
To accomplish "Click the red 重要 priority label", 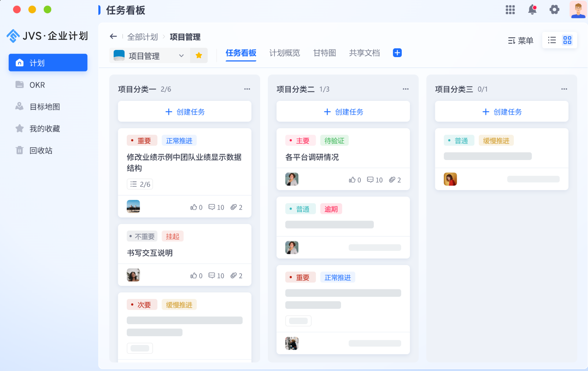I will (142, 140).
